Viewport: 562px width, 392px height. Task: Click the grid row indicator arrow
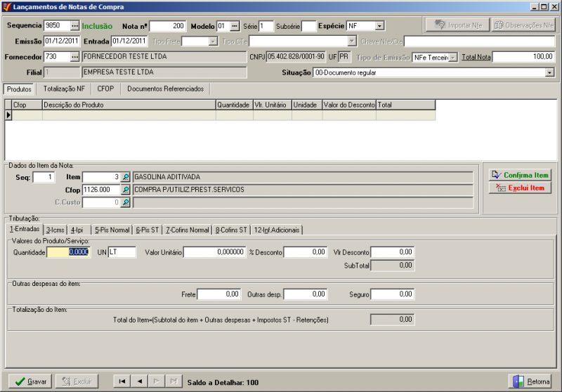coord(8,115)
